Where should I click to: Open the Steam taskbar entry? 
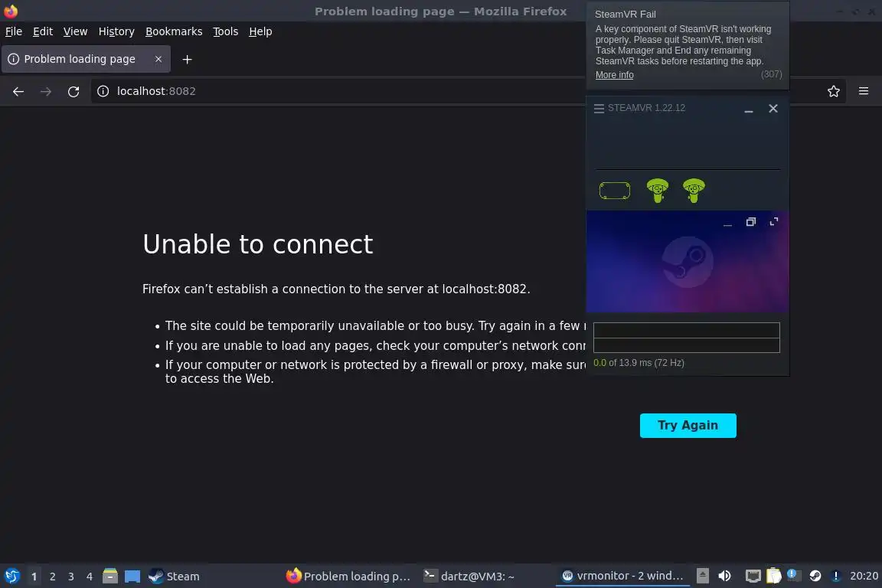[x=175, y=577]
